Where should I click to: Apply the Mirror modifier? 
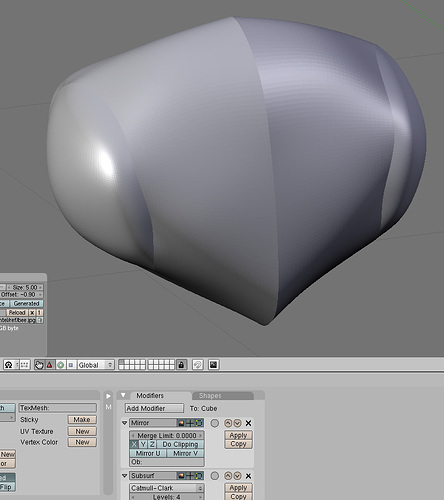(238, 435)
